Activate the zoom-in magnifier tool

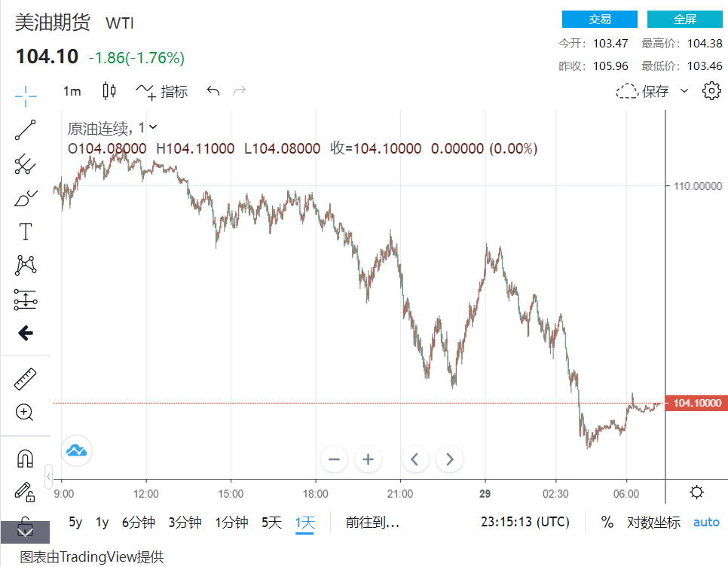click(25, 412)
